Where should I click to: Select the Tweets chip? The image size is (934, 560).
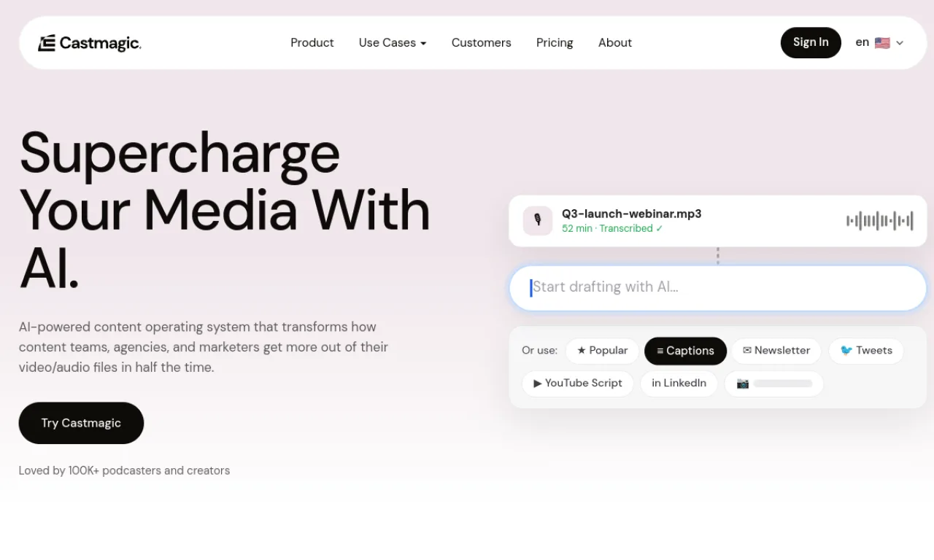click(866, 351)
